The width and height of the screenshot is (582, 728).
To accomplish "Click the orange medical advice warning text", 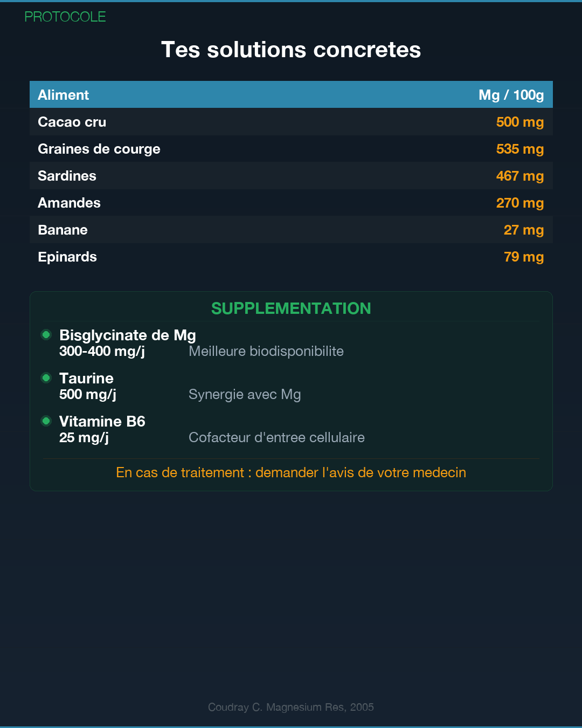I will point(291,473).
